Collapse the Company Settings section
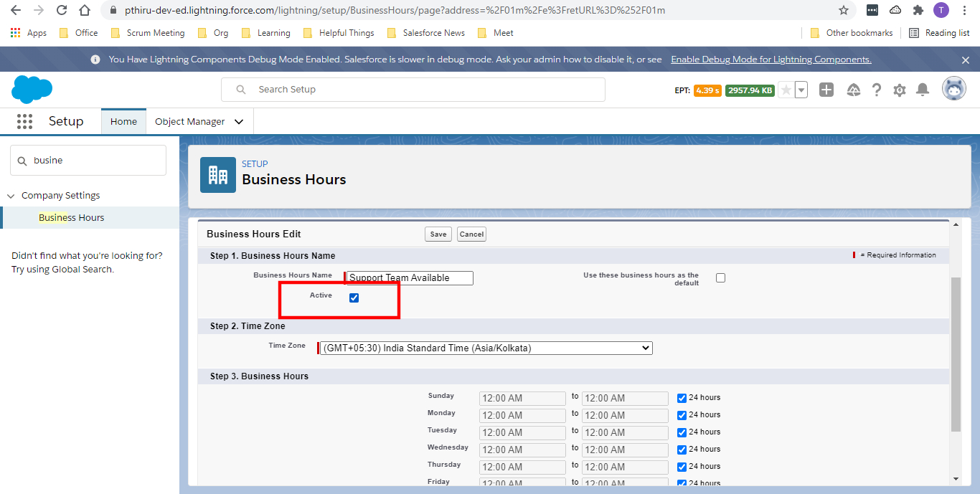The height and width of the screenshot is (494, 980). click(x=11, y=195)
